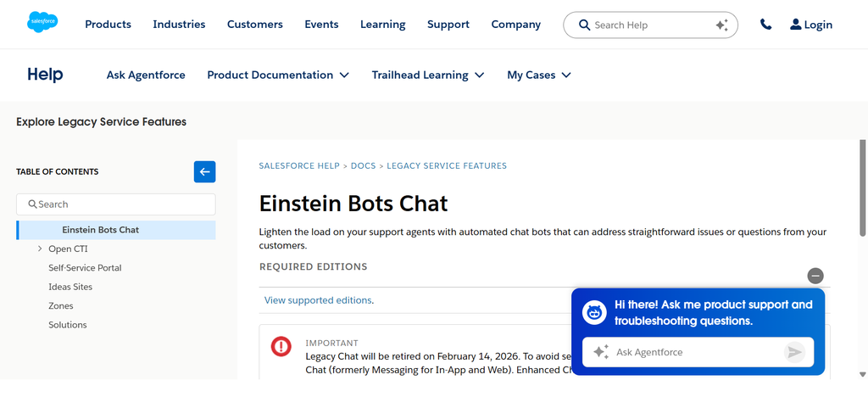Viewport: 868px width, 397px height.
Task: Open the Products menu
Action: coord(108,25)
